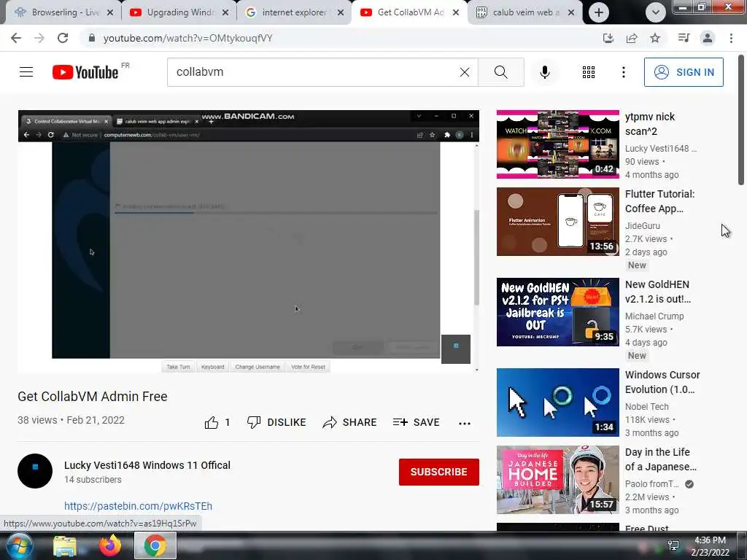747x560 pixels.
Task: Open network icon in system tray
Action: (673, 545)
